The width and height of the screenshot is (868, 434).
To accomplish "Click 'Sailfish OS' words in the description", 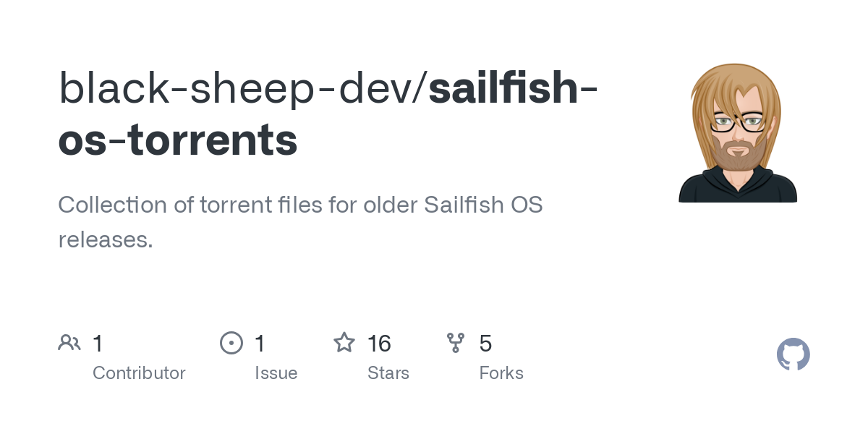I will tap(483, 205).
